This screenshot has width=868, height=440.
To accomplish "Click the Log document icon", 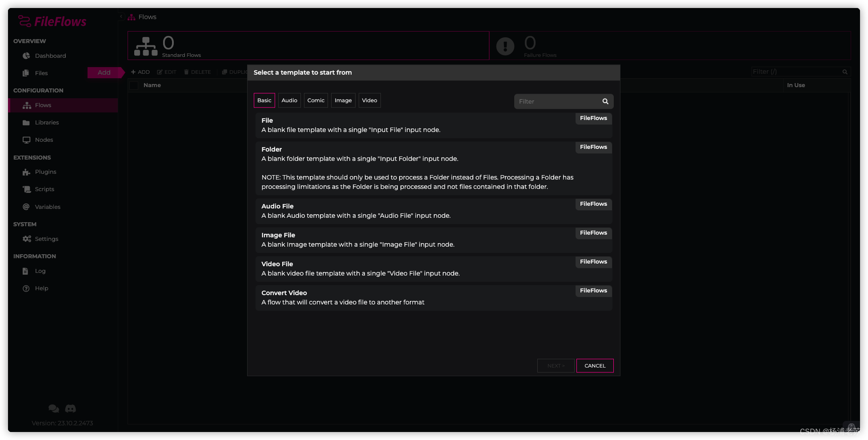I will 25,271.
